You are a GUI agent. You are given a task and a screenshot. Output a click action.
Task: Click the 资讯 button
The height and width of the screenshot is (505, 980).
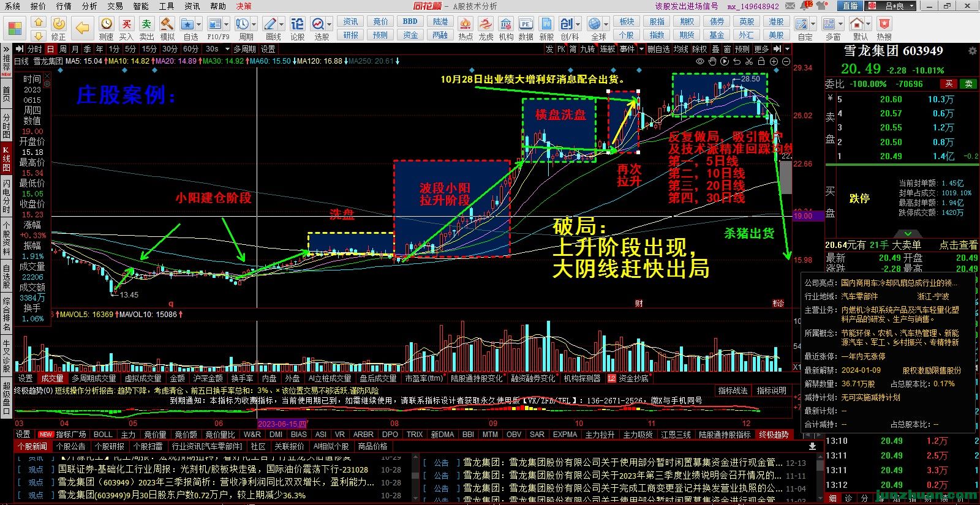coord(351,21)
